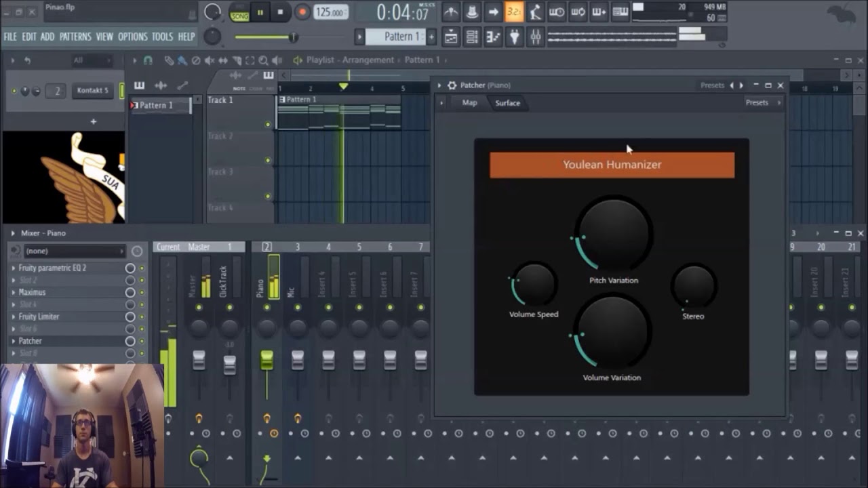
Task: Disable the Patcher effect green light
Action: (x=142, y=342)
